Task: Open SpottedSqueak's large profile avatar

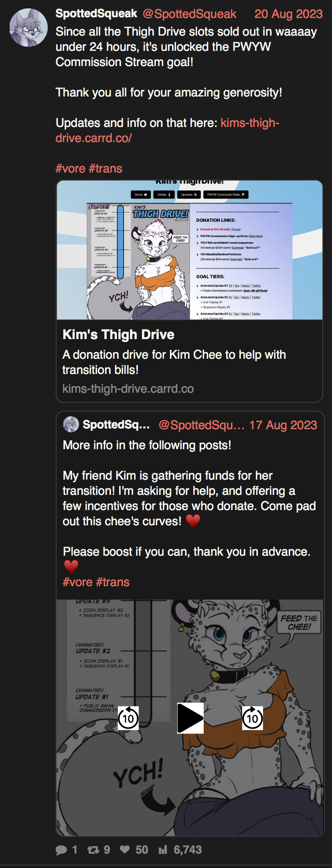Action: 28,28
